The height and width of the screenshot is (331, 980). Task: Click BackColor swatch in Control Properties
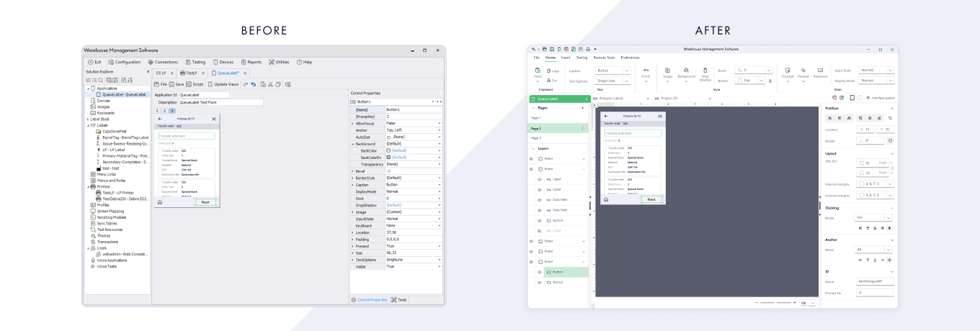[388, 150]
